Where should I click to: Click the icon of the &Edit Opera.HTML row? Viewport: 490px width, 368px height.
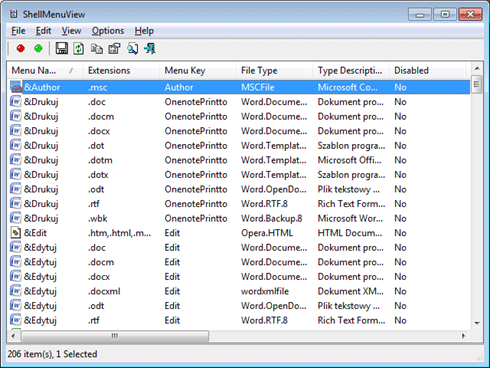(16, 233)
